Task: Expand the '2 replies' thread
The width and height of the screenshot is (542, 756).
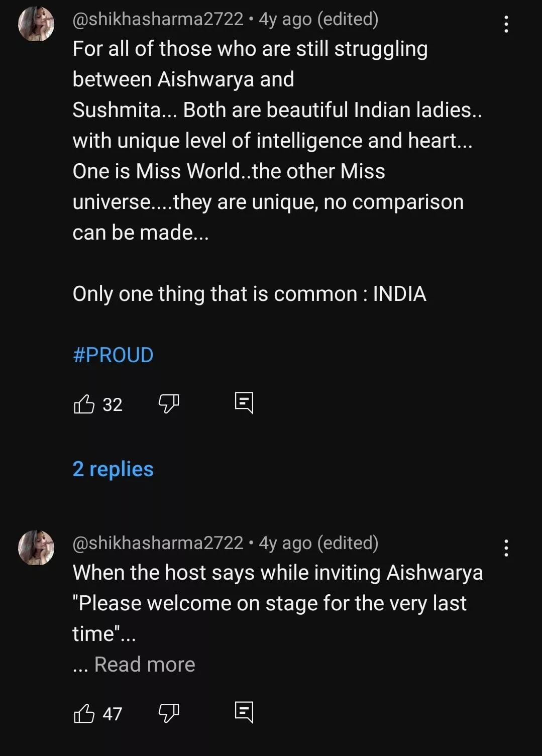Action: coord(113,469)
